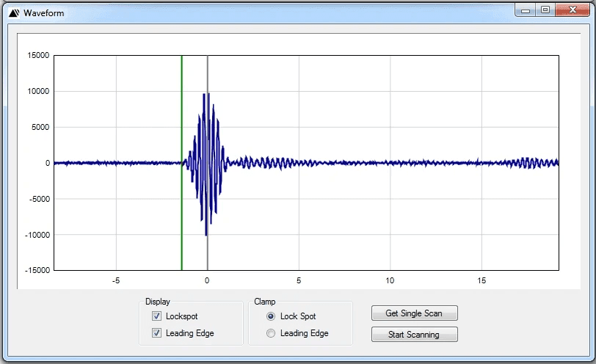The image size is (596, 364).
Task: Click the gray vertical marker line at zero
Action: (x=207, y=73)
